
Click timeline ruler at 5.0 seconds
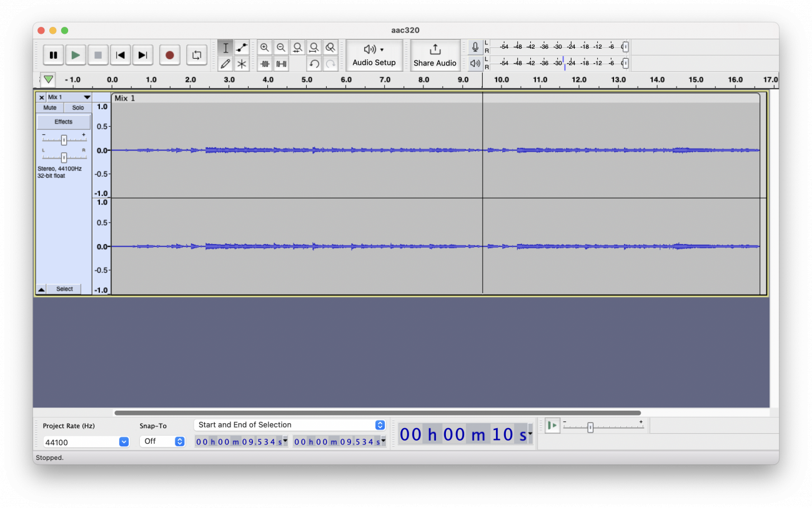pos(307,80)
